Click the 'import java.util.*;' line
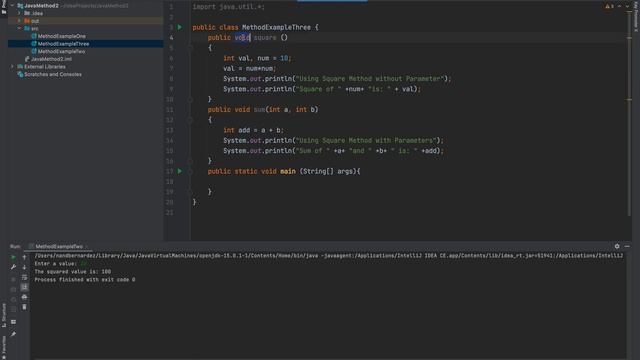 click(x=229, y=7)
